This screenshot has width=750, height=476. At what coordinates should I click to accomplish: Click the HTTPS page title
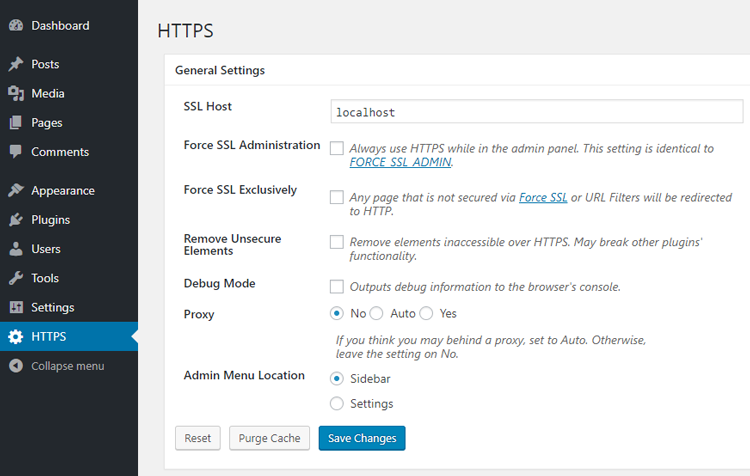point(185,31)
